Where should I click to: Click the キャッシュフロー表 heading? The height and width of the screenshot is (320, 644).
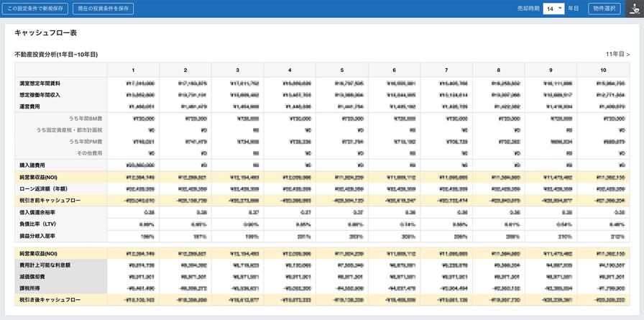tap(46, 33)
